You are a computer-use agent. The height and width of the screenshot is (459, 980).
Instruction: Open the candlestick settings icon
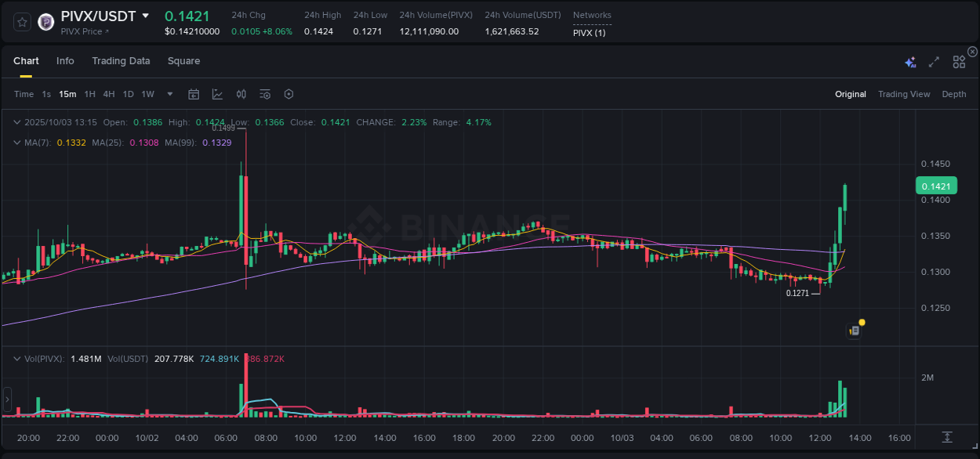241,94
